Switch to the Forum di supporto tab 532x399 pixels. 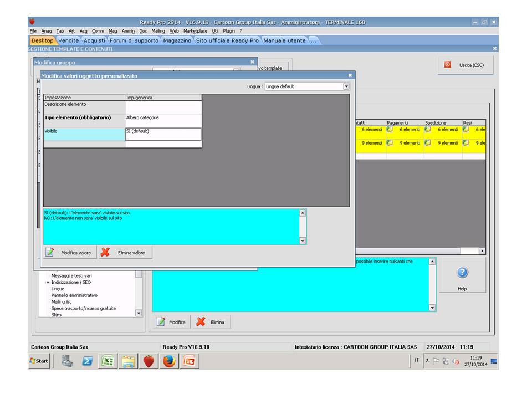[x=134, y=40]
